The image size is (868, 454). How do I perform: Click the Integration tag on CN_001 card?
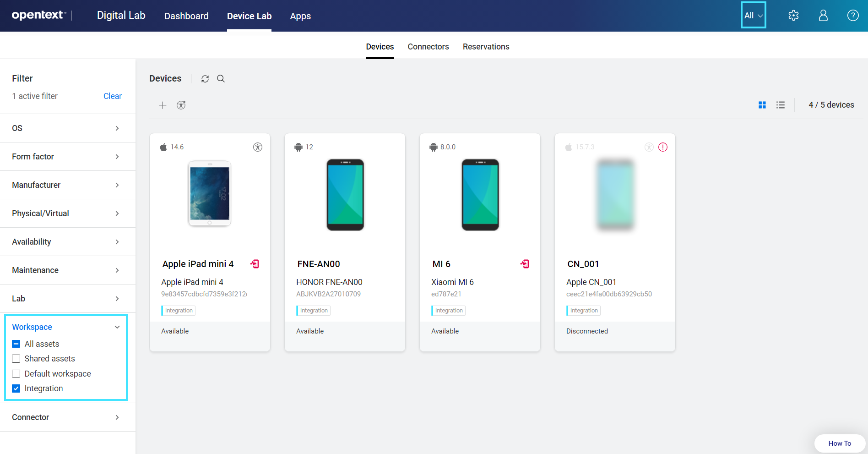(x=584, y=311)
